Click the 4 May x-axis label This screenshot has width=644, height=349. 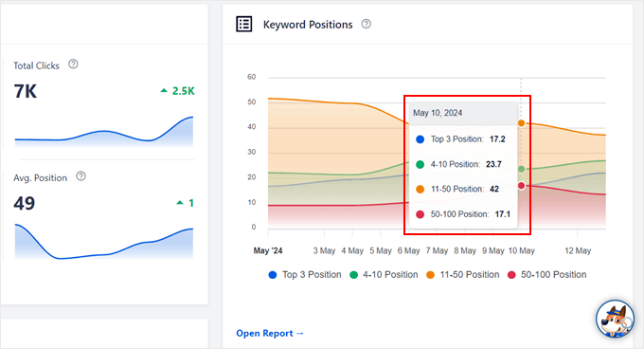pos(352,250)
